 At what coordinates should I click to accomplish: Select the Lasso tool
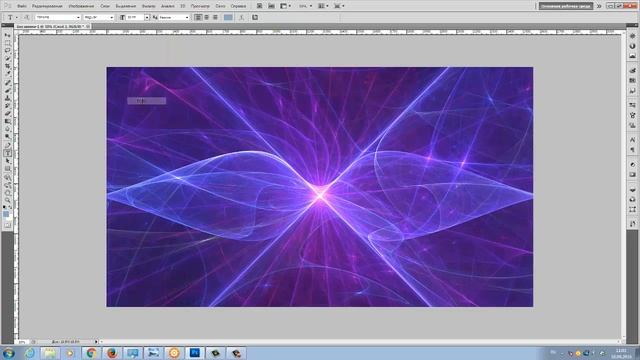pyautogui.click(x=7, y=51)
